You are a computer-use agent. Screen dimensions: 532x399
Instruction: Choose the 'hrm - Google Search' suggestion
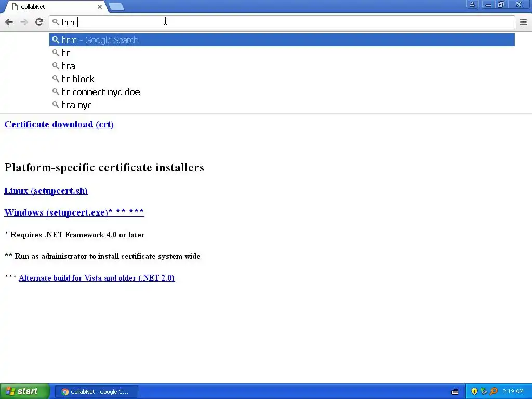(x=282, y=40)
